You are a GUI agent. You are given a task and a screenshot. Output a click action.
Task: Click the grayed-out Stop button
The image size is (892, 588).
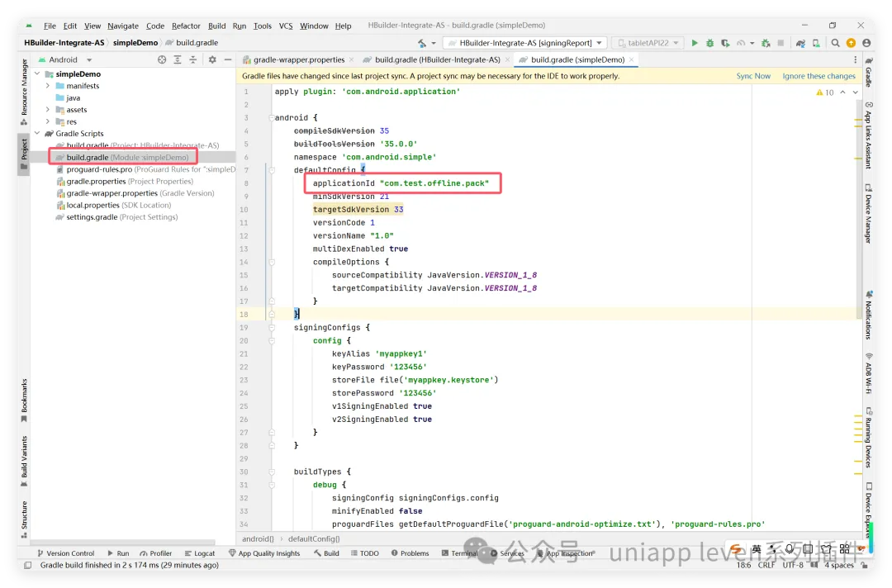click(x=780, y=43)
